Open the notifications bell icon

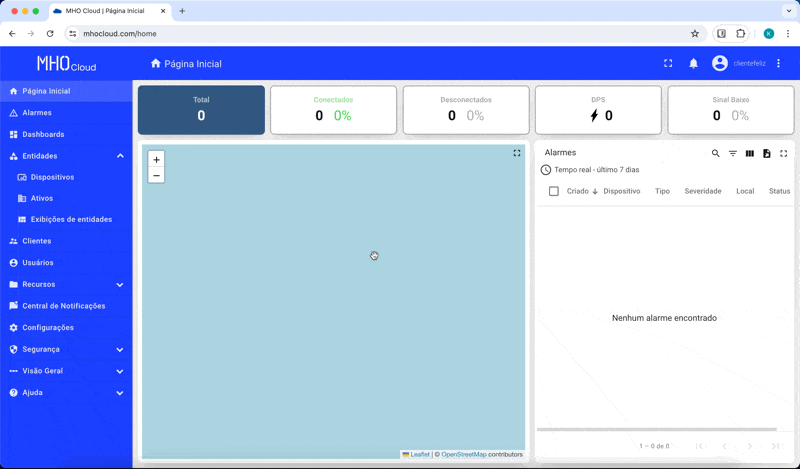[693, 63]
